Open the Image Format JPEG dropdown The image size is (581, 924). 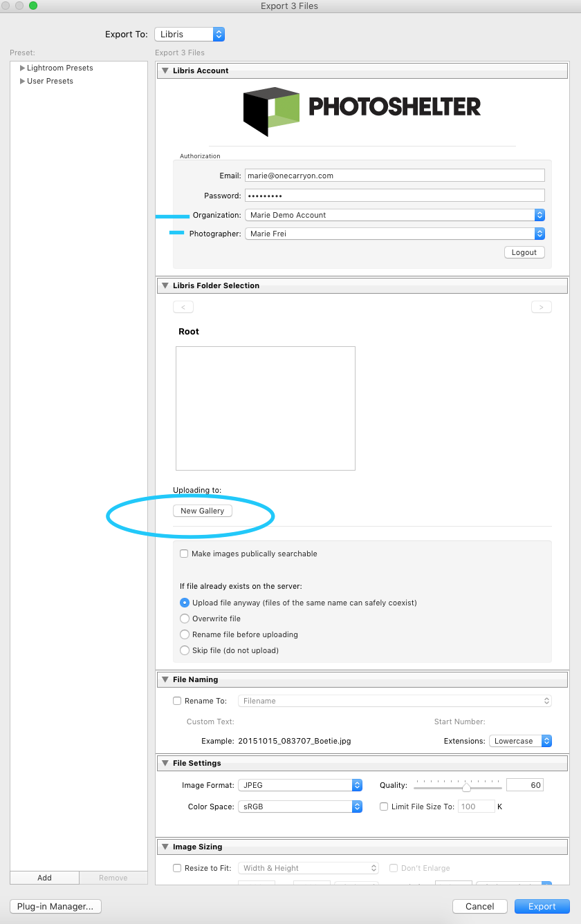[x=300, y=785]
